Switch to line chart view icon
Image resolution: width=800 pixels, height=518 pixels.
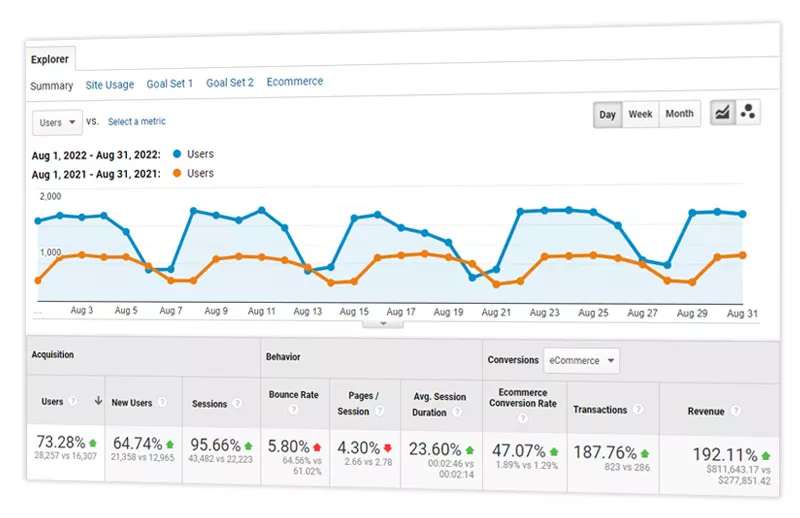pyautogui.click(x=722, y=112)
